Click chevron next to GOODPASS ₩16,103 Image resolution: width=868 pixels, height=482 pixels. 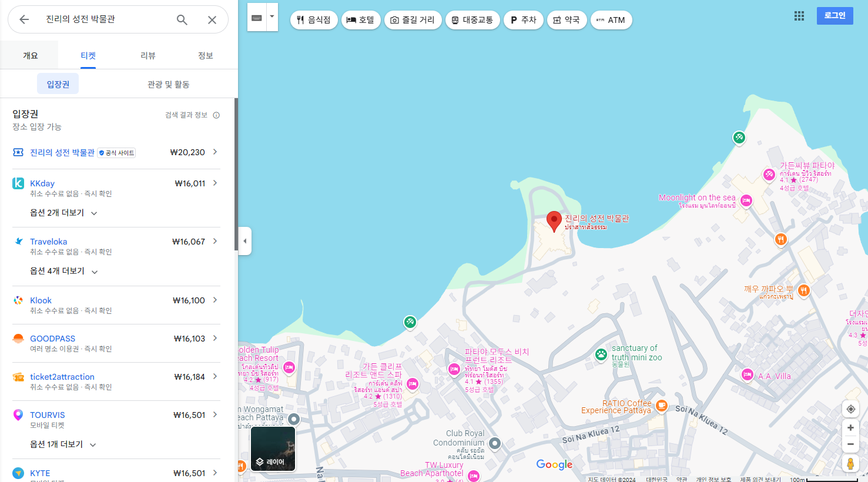click(x=215, y=338)
